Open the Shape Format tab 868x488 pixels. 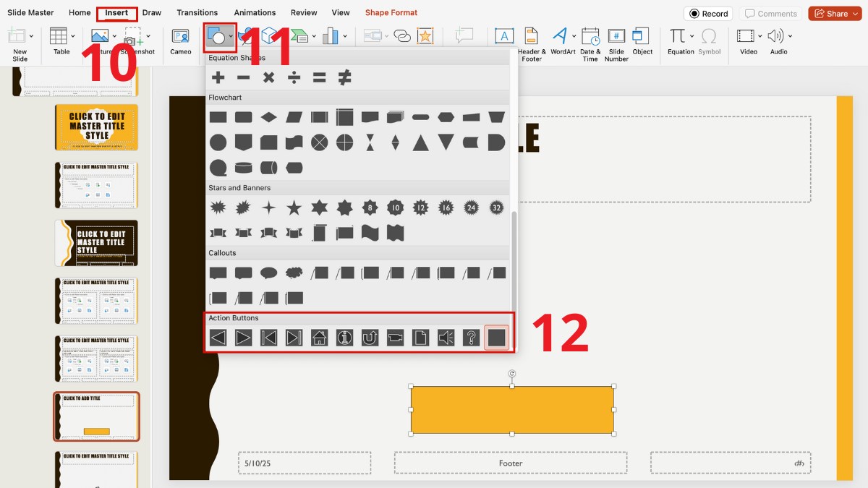[391, 13]
